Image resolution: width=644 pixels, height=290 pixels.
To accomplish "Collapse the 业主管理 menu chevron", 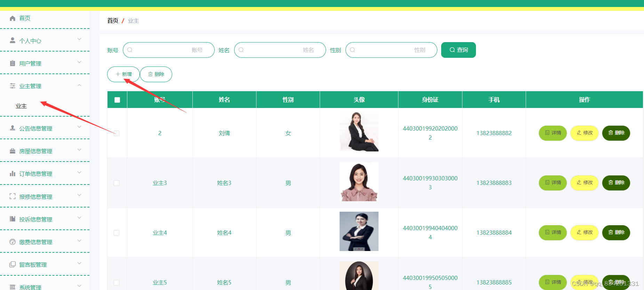I will 79,85.
